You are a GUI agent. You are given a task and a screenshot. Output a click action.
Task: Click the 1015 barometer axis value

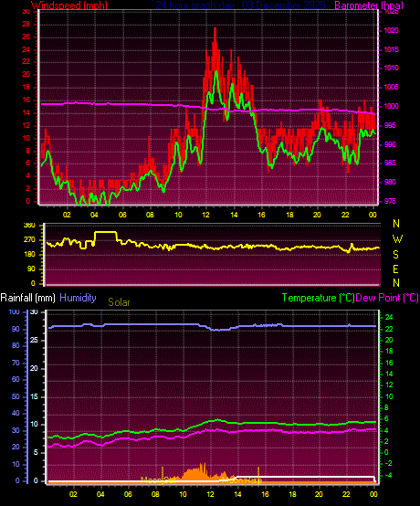[x=391, y=49]
